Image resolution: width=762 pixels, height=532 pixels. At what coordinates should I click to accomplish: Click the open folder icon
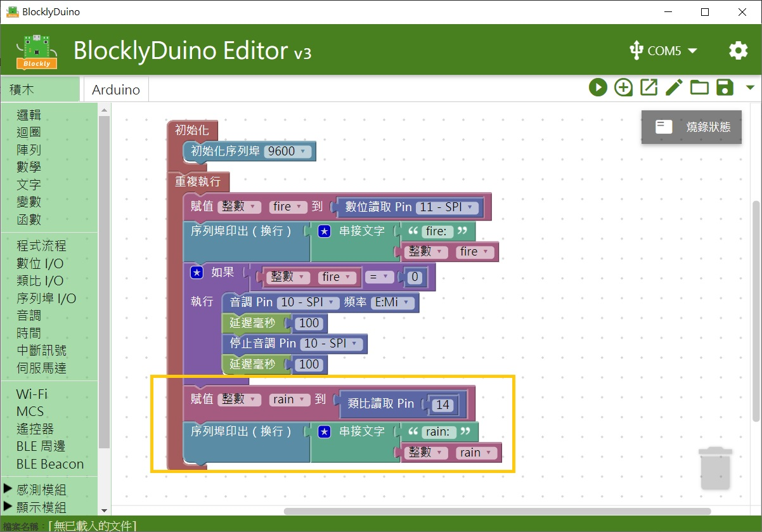point(699,88)
